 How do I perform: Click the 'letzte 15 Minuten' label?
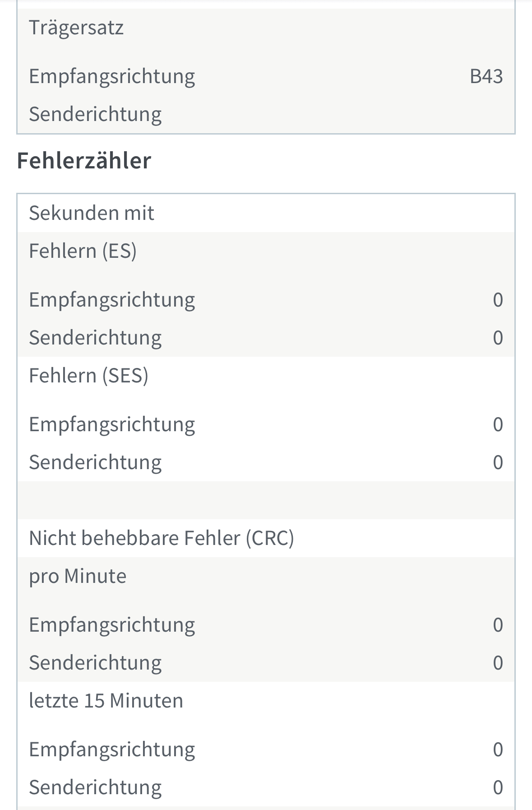pyautogui.click(x=106, y=701)
